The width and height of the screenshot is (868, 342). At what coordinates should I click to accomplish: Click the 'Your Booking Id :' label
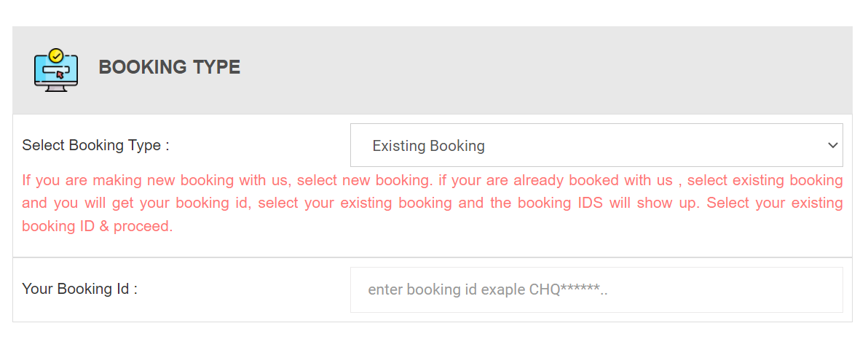[x=80, y=289]
